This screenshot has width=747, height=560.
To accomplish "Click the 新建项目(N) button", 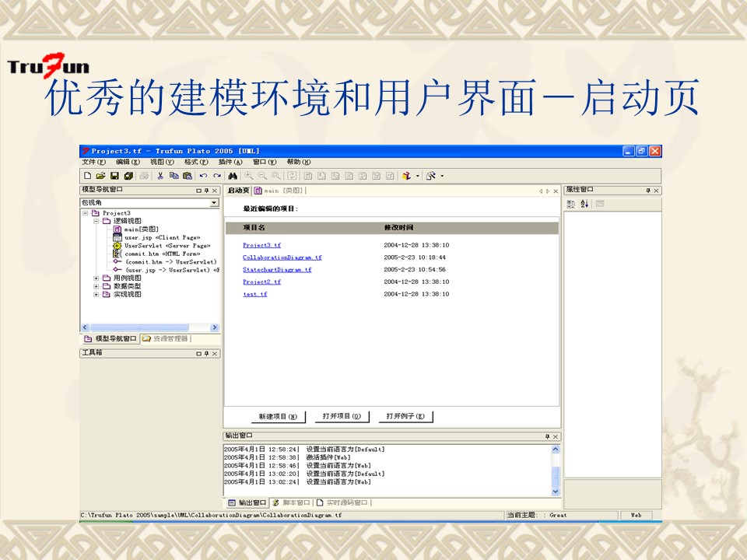I will [x=278, y=416].
